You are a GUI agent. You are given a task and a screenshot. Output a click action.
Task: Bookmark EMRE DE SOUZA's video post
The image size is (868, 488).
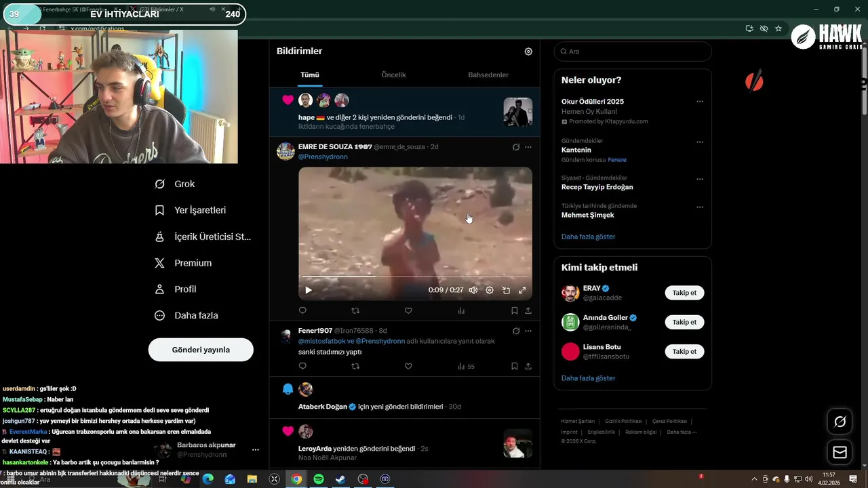514,310
